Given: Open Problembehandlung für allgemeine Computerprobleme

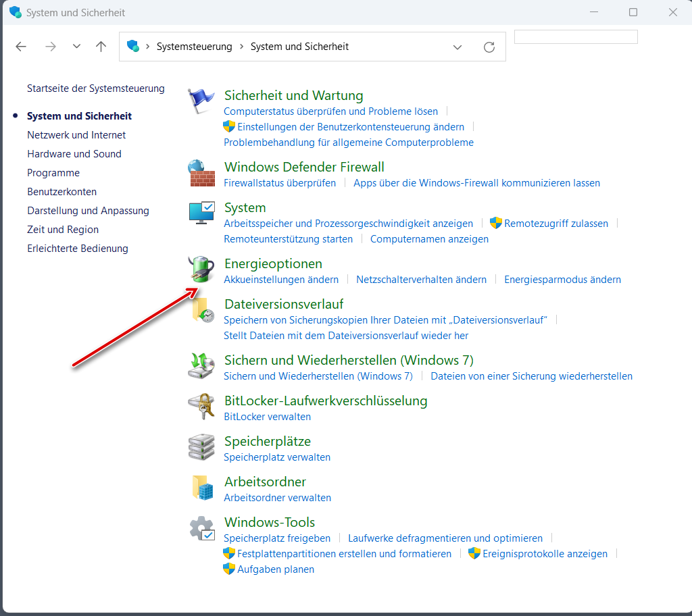Looking at the screenshot, I should point(349,143).
